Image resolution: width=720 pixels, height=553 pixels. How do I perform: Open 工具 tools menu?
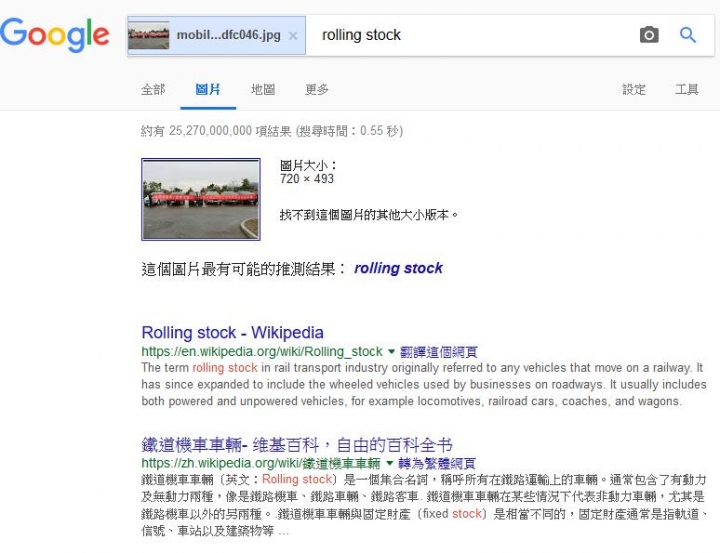(x=686, y=89)
